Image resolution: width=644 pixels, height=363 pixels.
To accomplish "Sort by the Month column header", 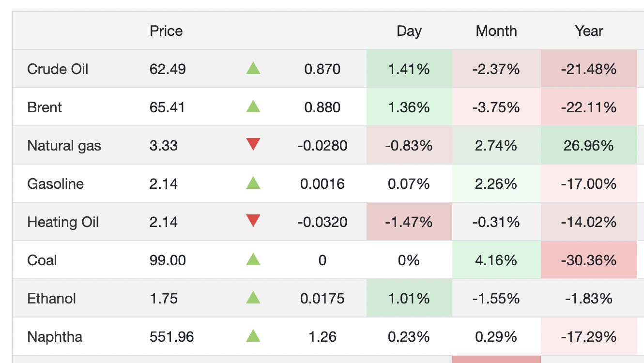I will tap(496, 31).
